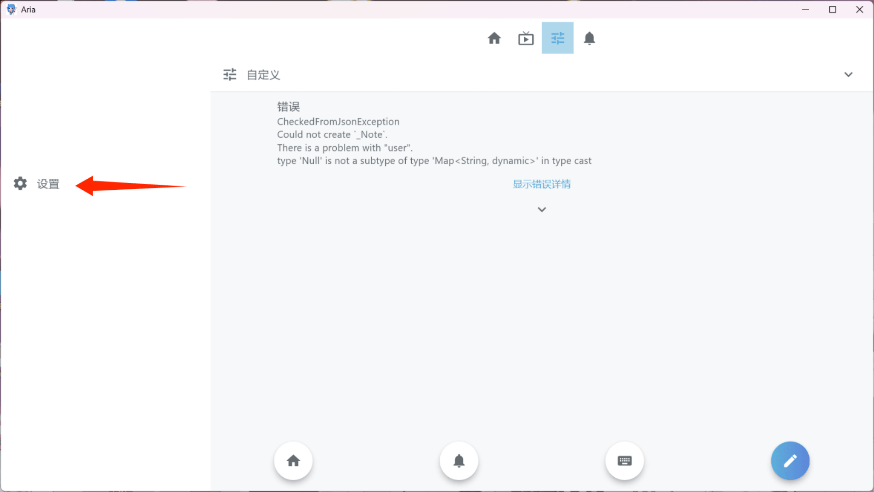The image size is (874, 492).
Task: Open the home tab in top bar
Action: coord(494,38)
